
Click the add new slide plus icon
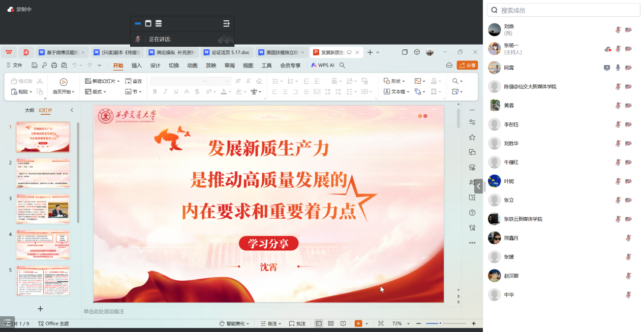pyautogui.click(x=41, y=309)
